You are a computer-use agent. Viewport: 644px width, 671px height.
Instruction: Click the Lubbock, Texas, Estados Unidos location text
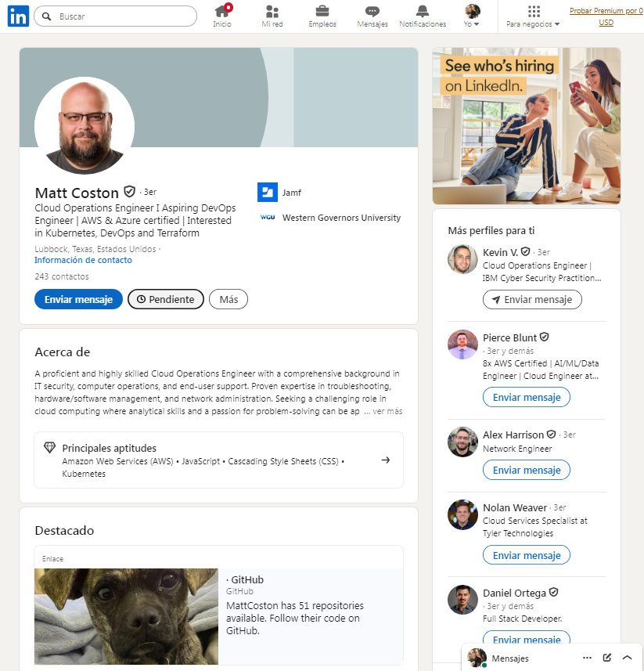[x=95, y=249]
